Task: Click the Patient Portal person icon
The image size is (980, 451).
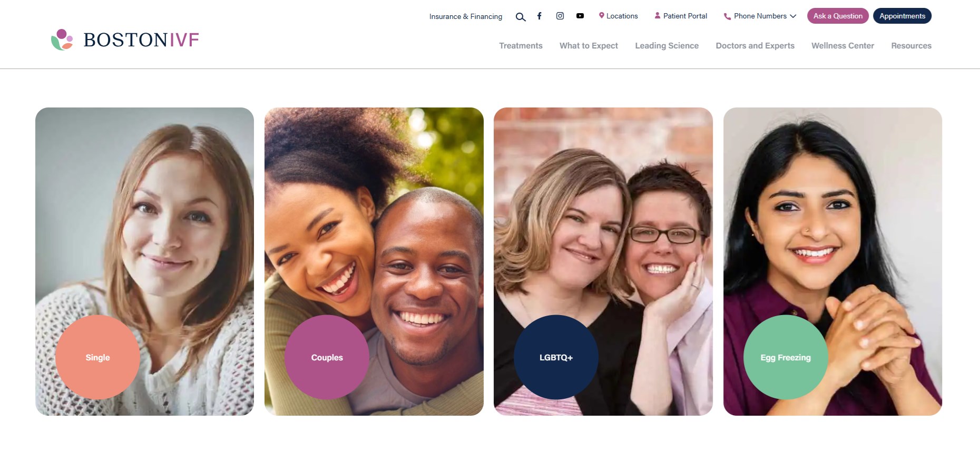Action: [x=657, y=16]
